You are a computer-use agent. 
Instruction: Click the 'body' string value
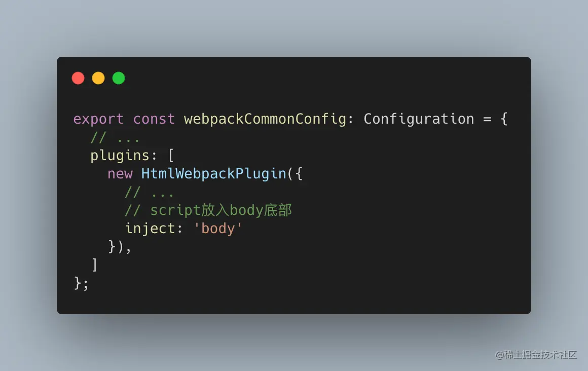(218, 229)
